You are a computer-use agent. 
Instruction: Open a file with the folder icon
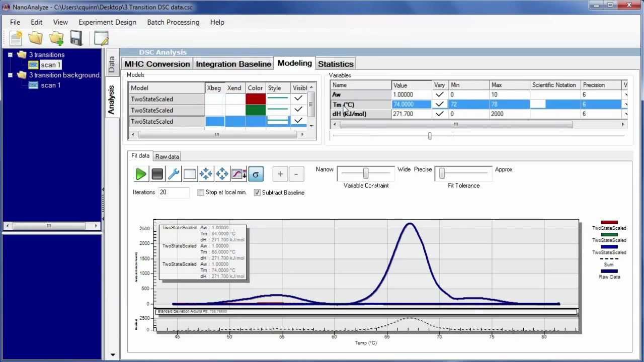[x=36, y=38]
